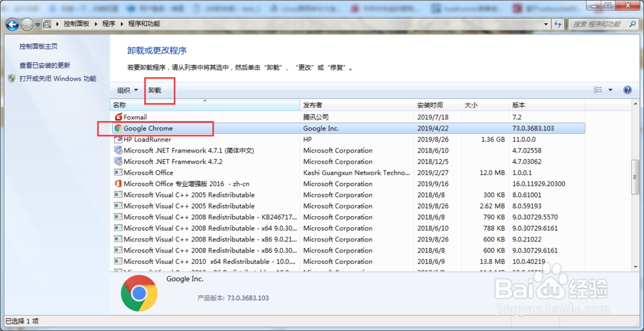The width and height of the screenshot is (644, 331).
Task: Select Microsoft .NET Framework 4.7.1 (简体中文) entry
Action: 189,150
